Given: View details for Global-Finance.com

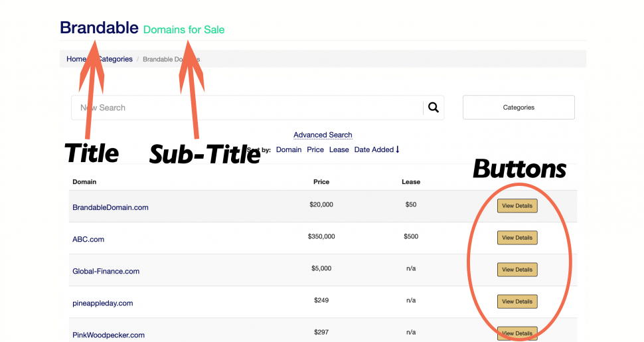Looking at the screenshot, I should [x=517, y=270].
